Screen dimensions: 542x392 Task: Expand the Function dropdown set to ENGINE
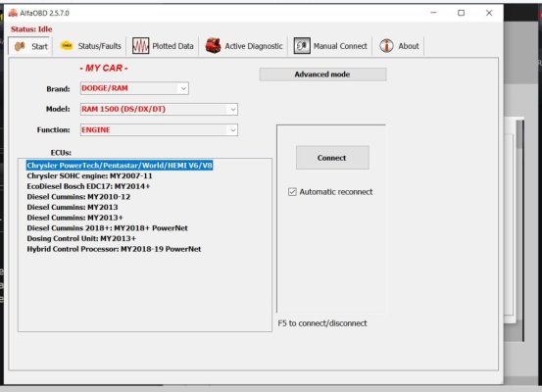(x=159, y=130)
